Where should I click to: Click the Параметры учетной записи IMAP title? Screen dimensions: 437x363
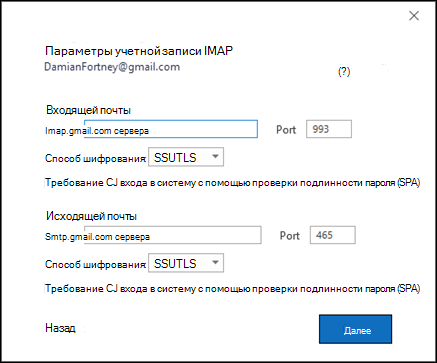coord(139,51)
